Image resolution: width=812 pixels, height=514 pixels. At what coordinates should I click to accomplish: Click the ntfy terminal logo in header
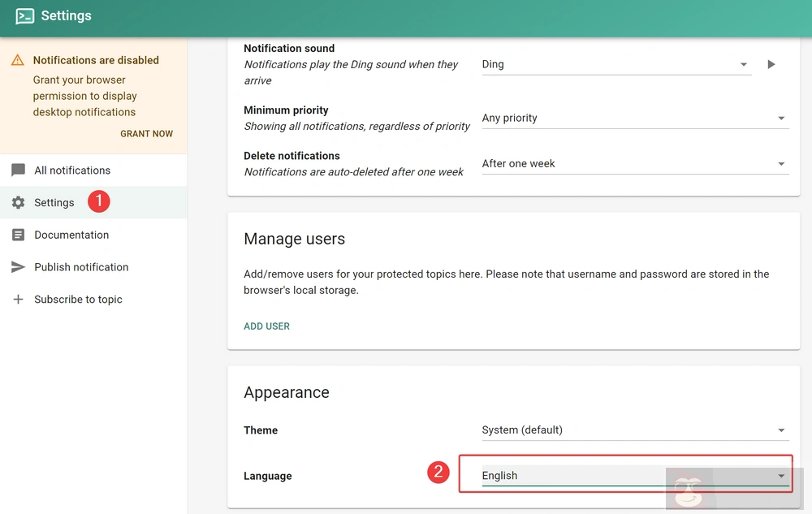click(24, 16)
